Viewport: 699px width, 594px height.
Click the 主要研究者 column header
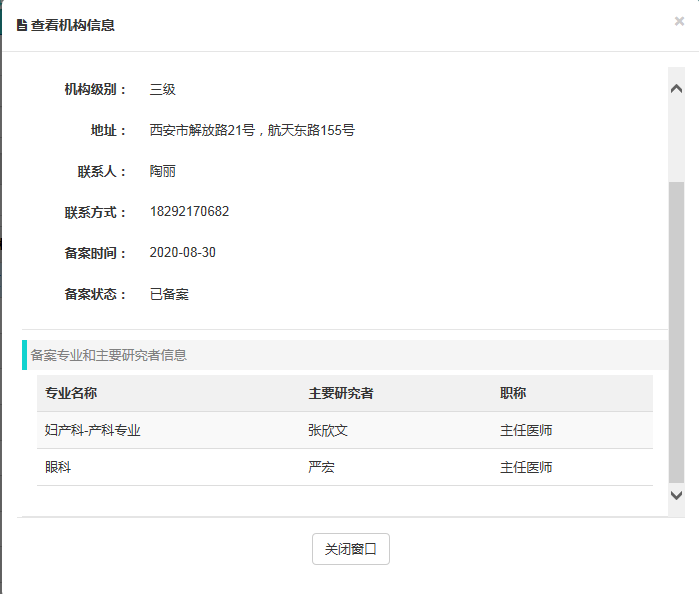pyautogui.click(x=340, y=394)
